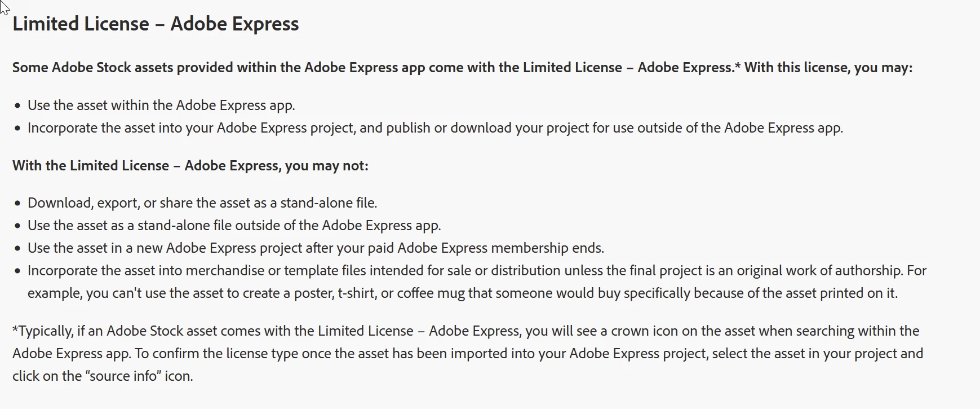
Task: Click the bullet dot before "Incorporate the asset into merchandise"
Action: pos(18,271)
